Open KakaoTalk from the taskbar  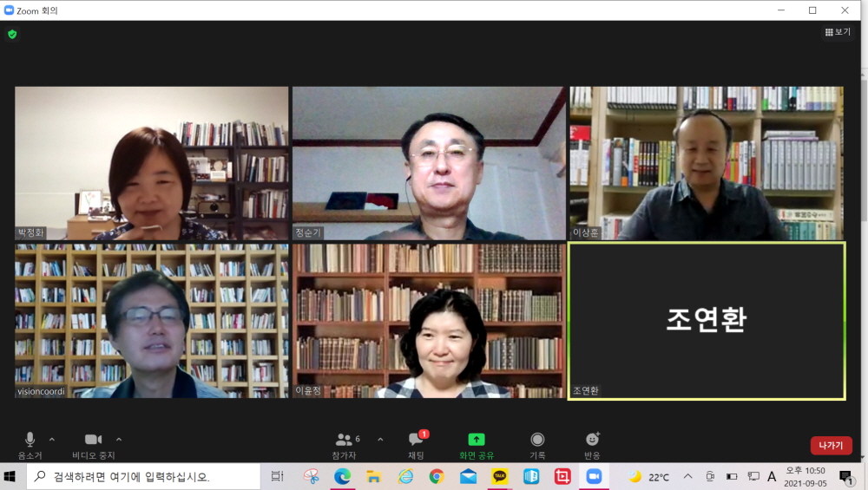500,476
